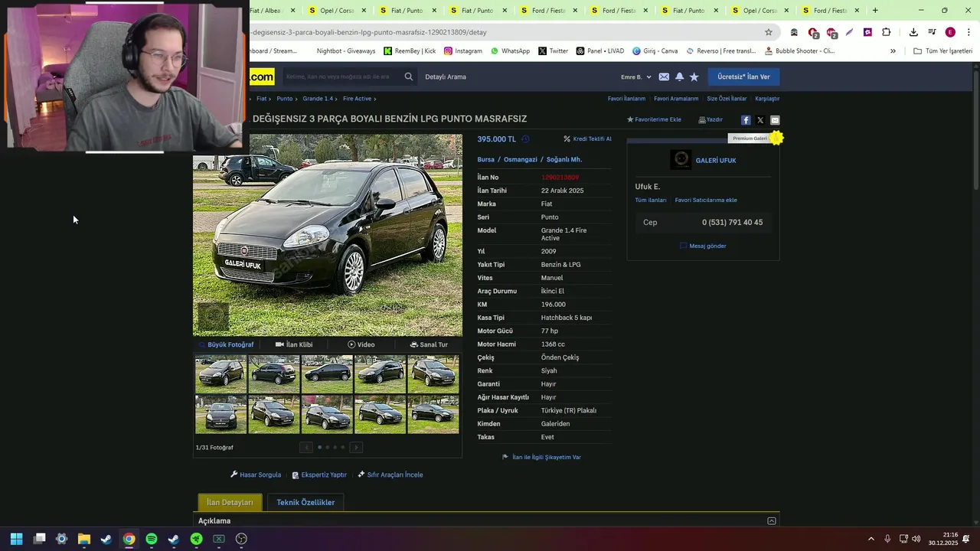Click Fire Active breadcrumb
The width and height of the screenshot is (980, 551).
click(x=358, y=99)
